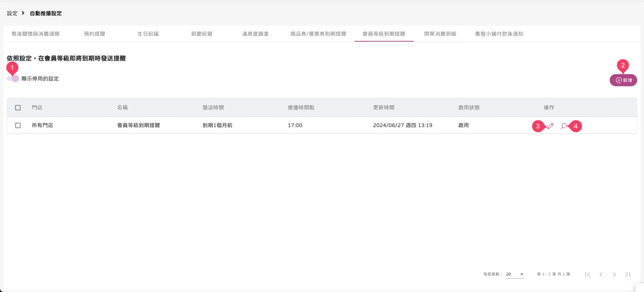Viewport: 644px width, 292px height.
Task: Click 自動推播設定 breadcrumb title
Action: point(46,13)
